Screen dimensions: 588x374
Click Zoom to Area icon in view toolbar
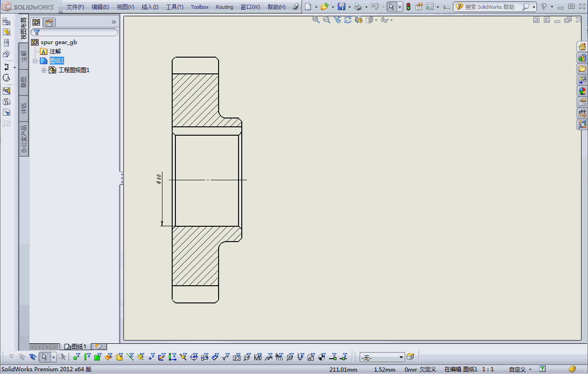point(327,20)
